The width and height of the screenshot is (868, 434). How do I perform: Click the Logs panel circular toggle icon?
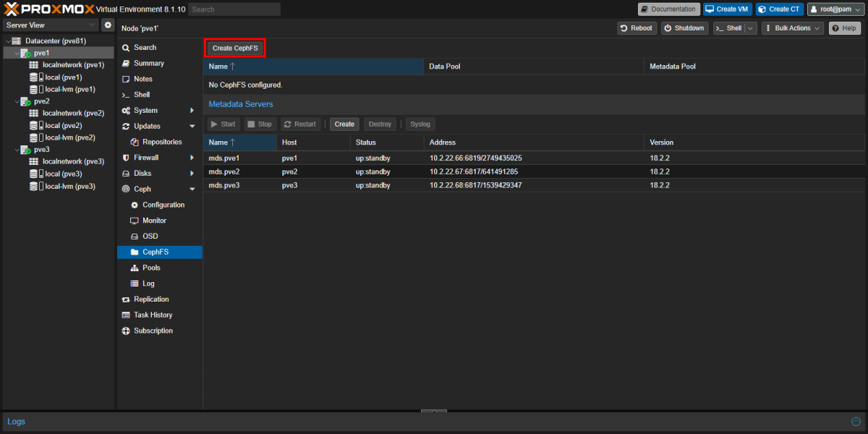click(856, 421)
